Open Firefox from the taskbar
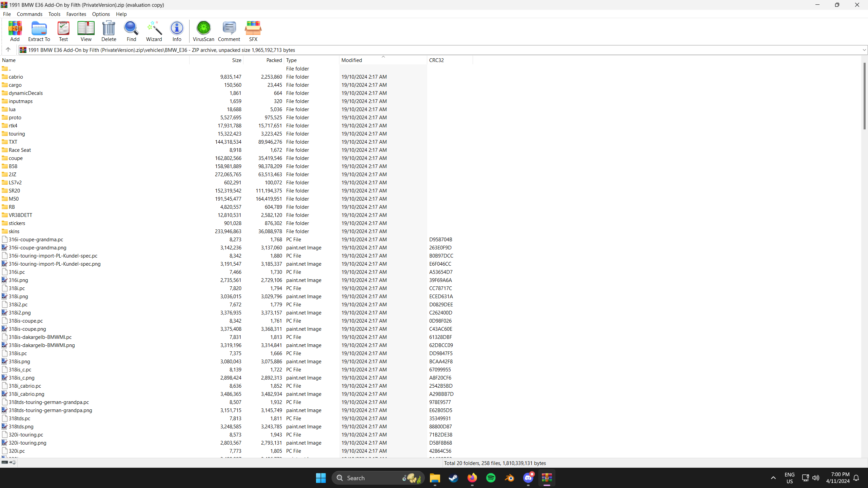868x488 pixels. 472,478
